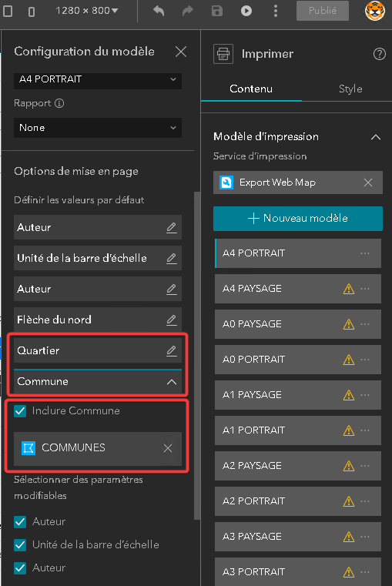392x586 pixels.
Task: Click the Publié button
Action: tap(323, 11)
